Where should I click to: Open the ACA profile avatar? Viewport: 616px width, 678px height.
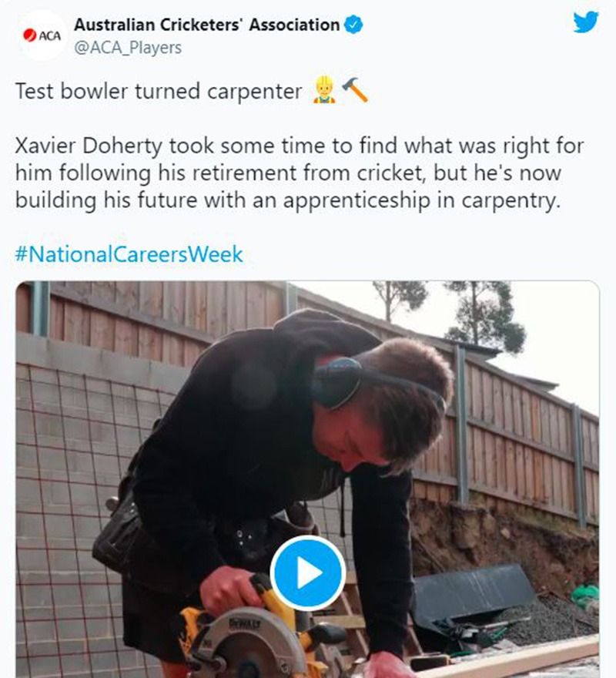(42, 35)
